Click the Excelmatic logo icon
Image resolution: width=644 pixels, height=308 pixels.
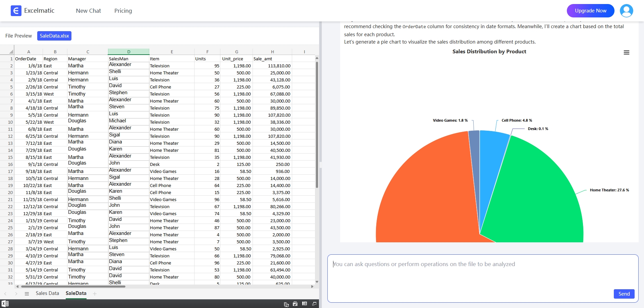[x=16, y=11]
